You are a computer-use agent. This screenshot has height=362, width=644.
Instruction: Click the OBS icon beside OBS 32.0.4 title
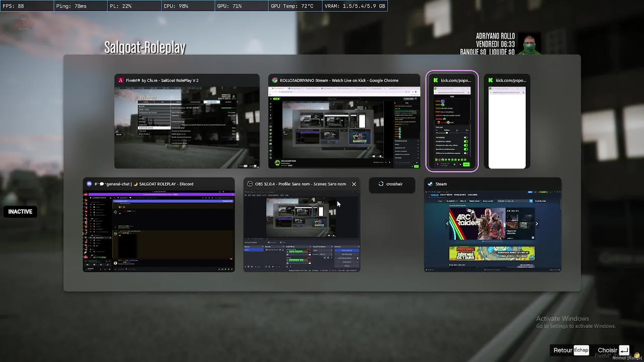tap(250, 184)
